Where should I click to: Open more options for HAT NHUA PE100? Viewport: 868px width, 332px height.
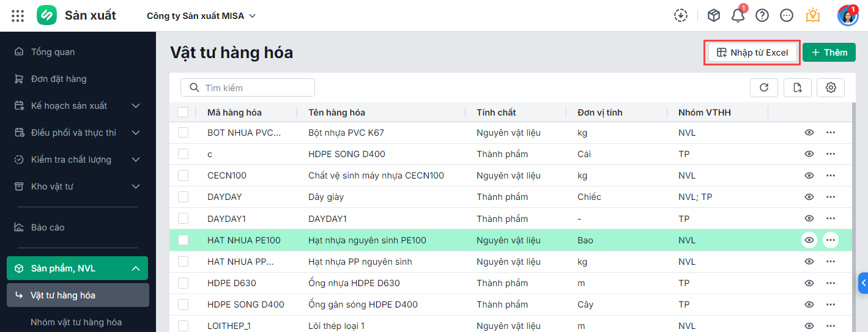[x=831, y=240]
